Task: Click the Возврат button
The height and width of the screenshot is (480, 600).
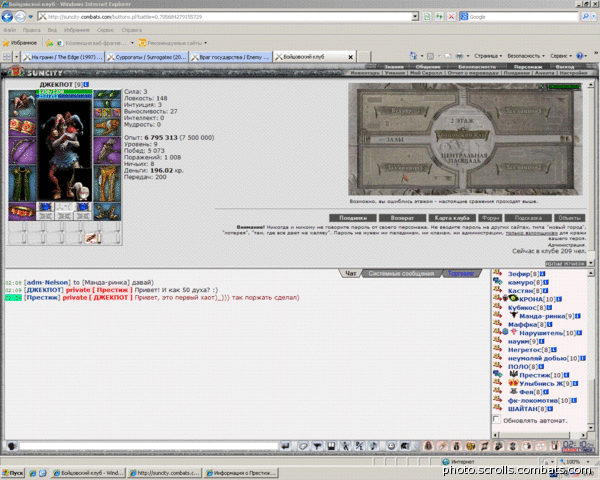Action: (x=402, y=218)
